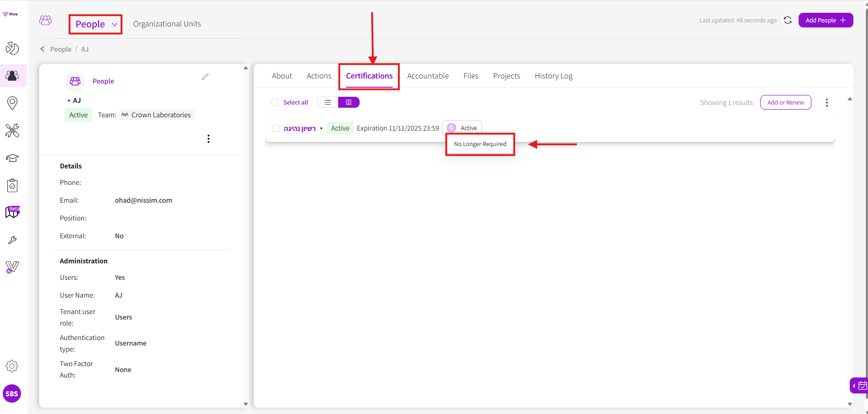Image resolution: width=868 pixels, height=414 pixels.
Task: Switch to grid view layout
Action: point(349,102)
